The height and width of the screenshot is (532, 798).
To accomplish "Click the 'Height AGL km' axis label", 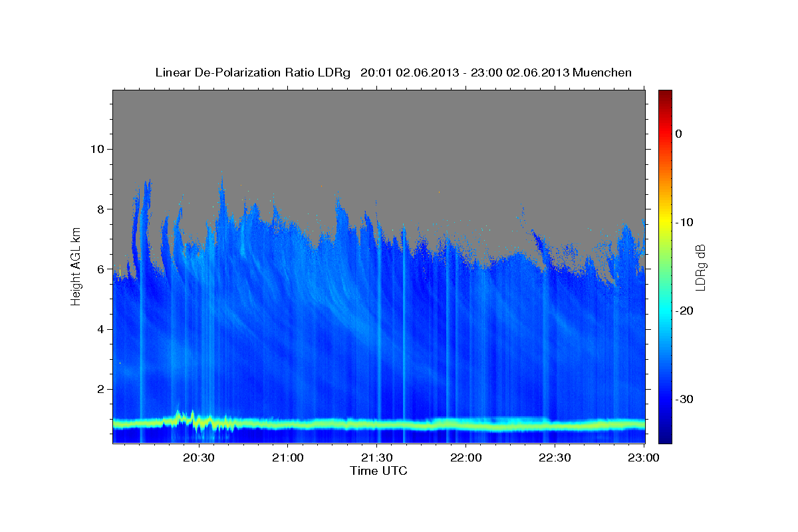I will point(75,266).
